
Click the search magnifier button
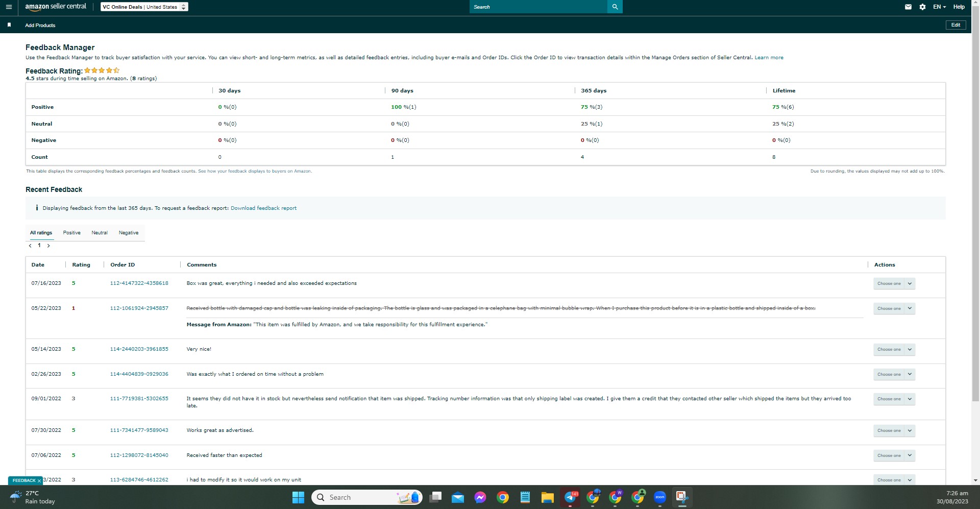(x=615, y=7)
